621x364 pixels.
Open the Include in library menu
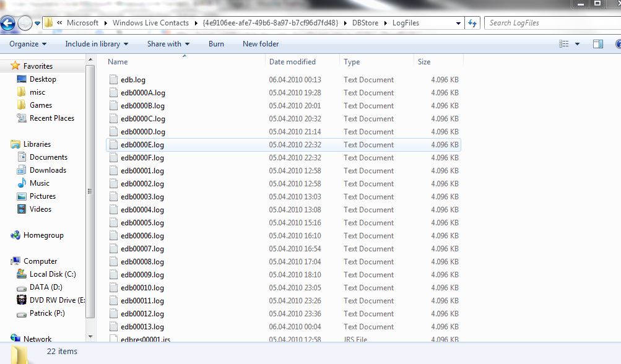tap(97, 44)
